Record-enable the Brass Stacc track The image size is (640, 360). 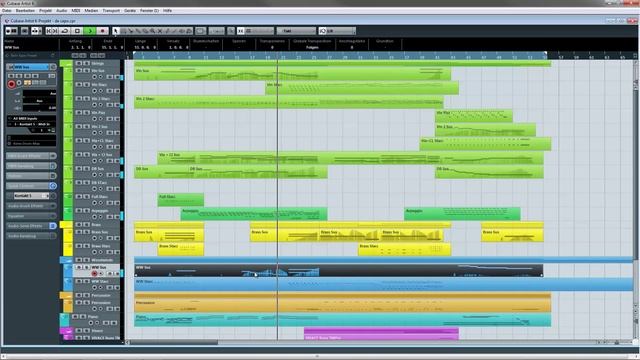94,252
